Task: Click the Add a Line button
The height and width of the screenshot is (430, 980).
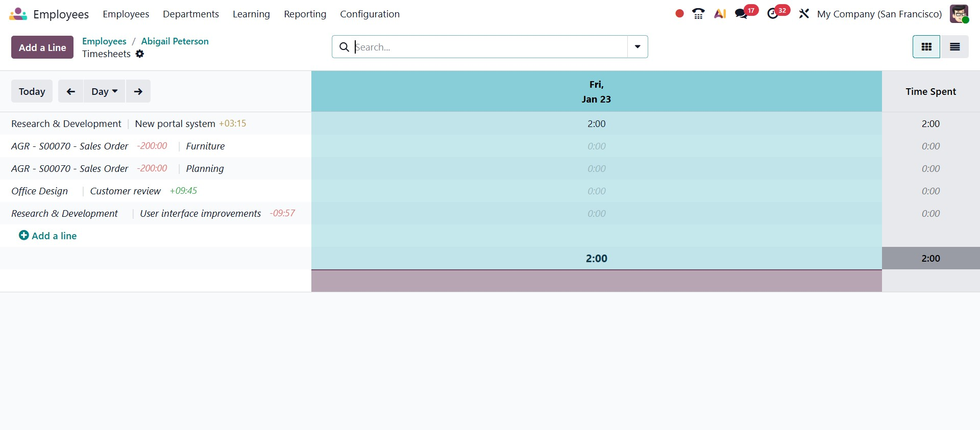Action: pos(42,47)
